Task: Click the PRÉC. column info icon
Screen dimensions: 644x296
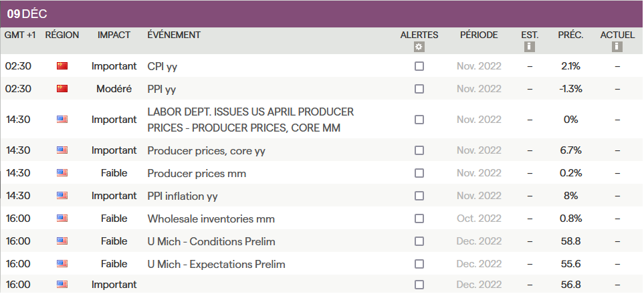Action: tap(570, 47)
